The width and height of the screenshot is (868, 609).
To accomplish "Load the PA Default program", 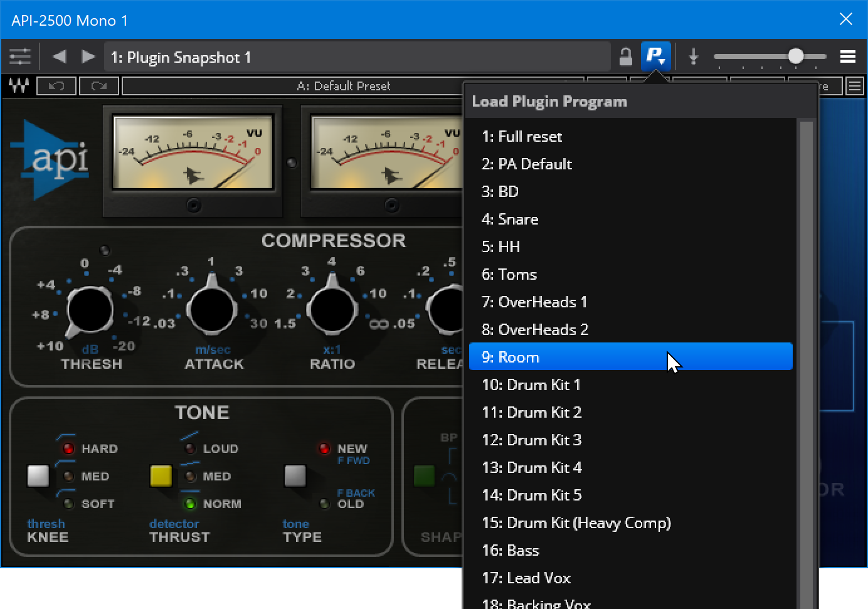I will tap(631, 164).
